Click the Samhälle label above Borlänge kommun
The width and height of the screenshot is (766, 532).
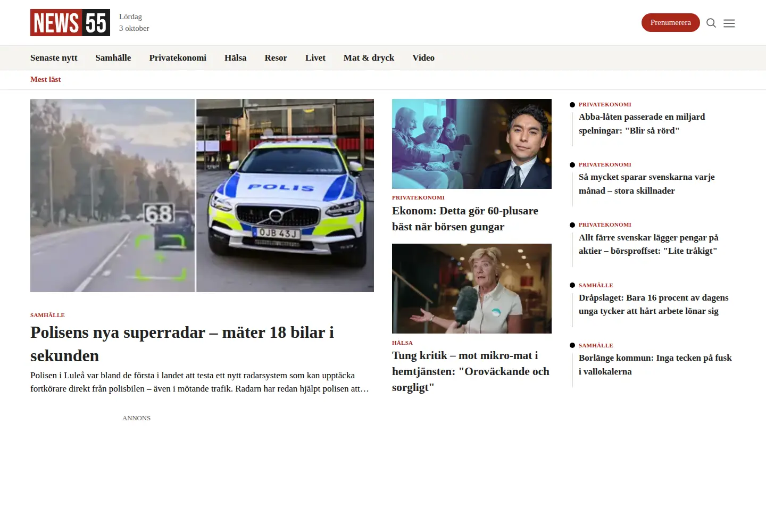tap(596, 345)
